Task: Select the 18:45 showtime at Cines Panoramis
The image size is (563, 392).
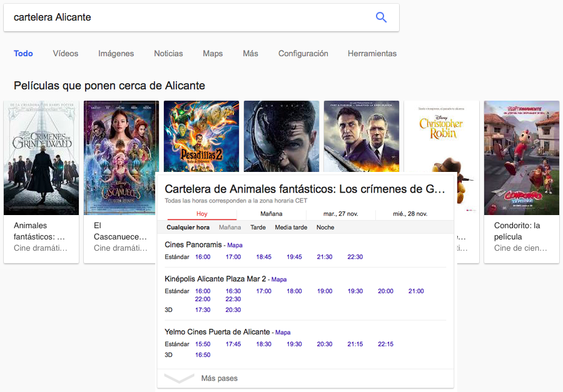Action: click(263, 257)
